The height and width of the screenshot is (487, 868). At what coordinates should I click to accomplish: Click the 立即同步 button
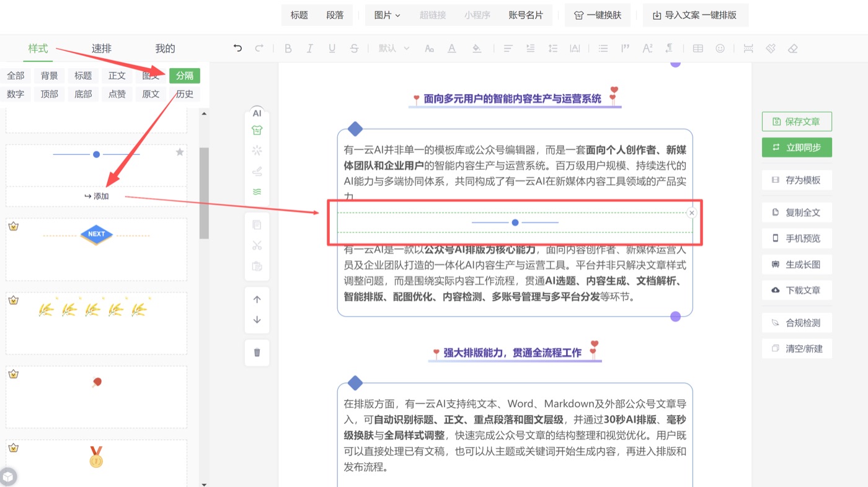click(797, 147)
